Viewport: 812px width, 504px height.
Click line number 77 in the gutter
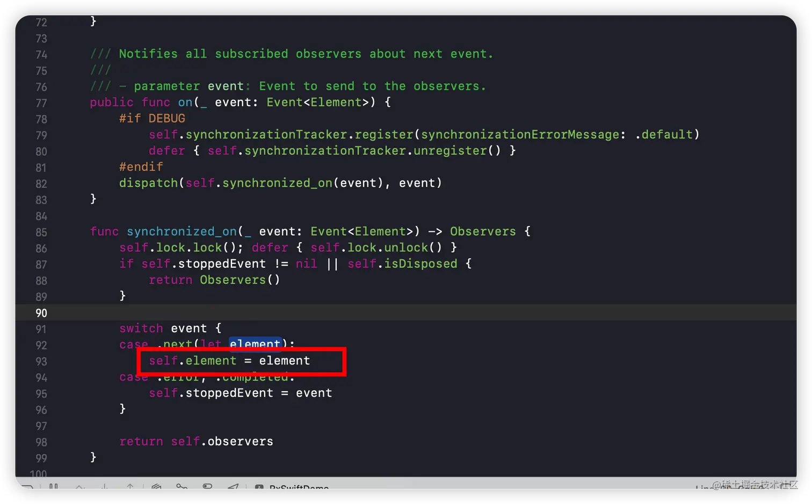tap(41, 103)
